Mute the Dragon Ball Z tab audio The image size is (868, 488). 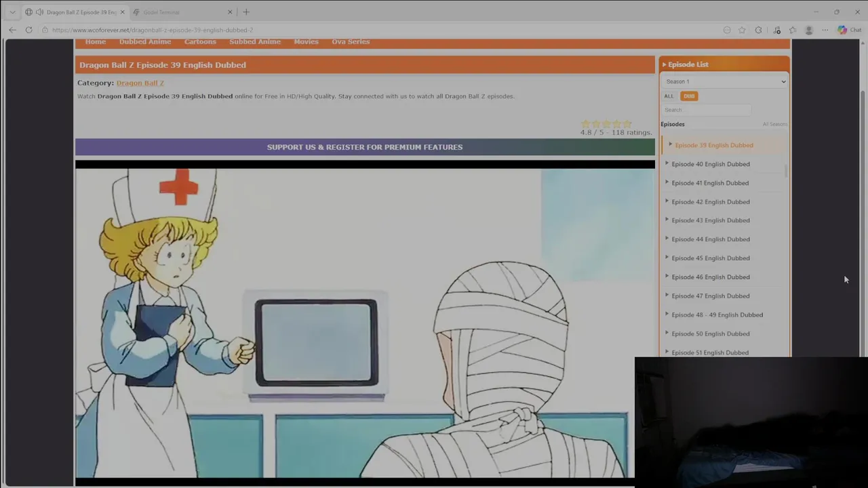coord(39,12)
